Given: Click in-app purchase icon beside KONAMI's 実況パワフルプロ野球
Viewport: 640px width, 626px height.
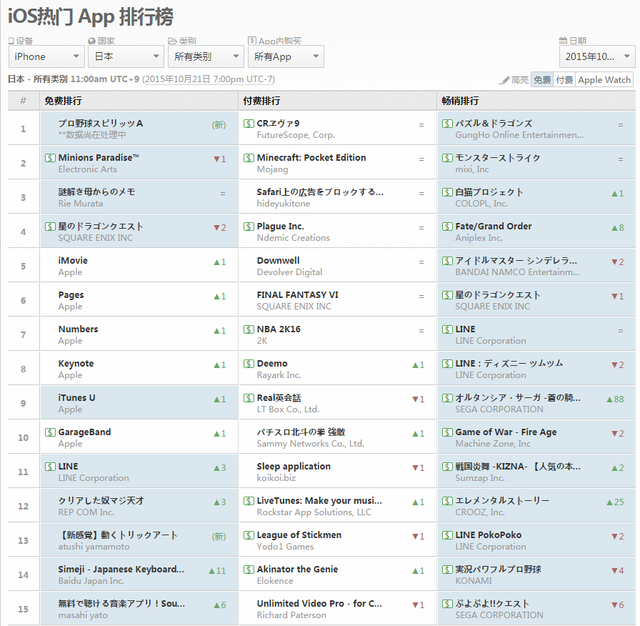Looking at the screenshot, I should pyautogui.click(x=447, y=569).
